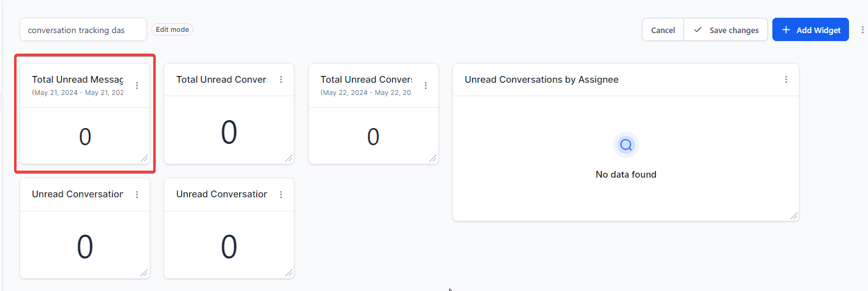Click Save changes button
Viewport: 868px width, 291px height.
726,30
